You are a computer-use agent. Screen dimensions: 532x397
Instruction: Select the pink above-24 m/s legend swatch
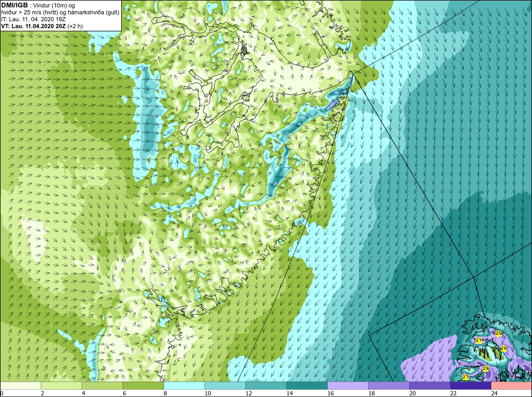[x=512, y=385]
